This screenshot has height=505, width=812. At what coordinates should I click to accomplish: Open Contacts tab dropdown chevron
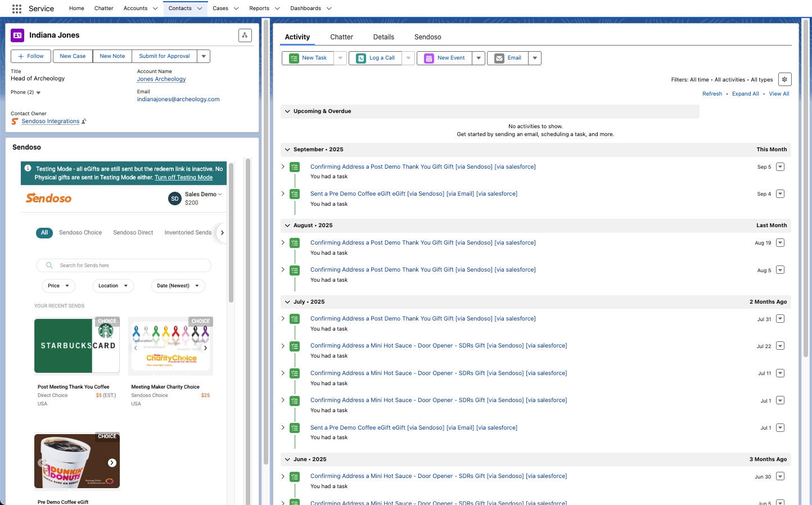point(200,8)
